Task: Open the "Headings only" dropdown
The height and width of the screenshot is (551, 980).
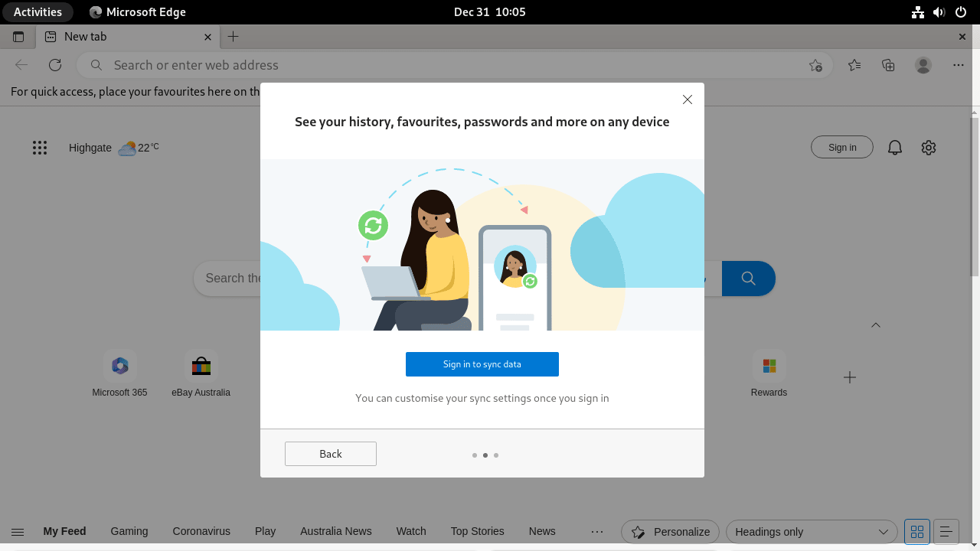Action: [x=811, y=531]
